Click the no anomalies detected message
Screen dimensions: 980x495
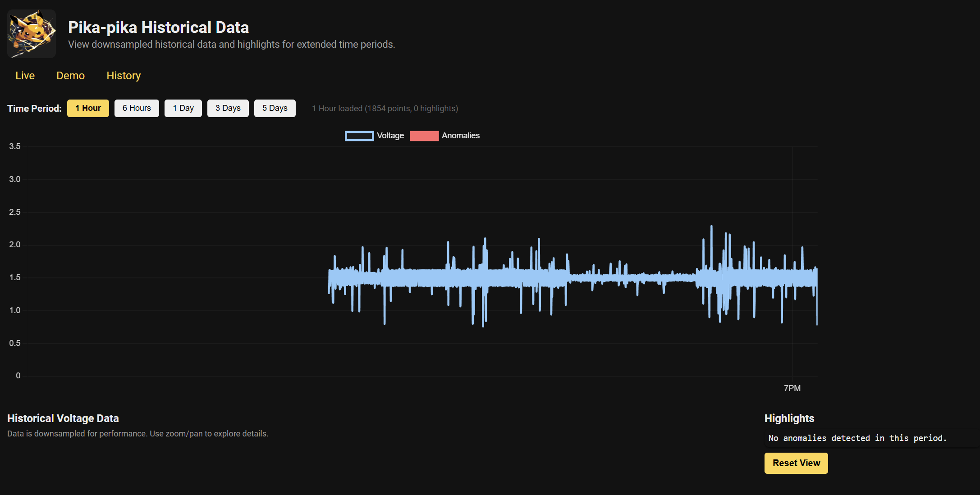point(857,438)
